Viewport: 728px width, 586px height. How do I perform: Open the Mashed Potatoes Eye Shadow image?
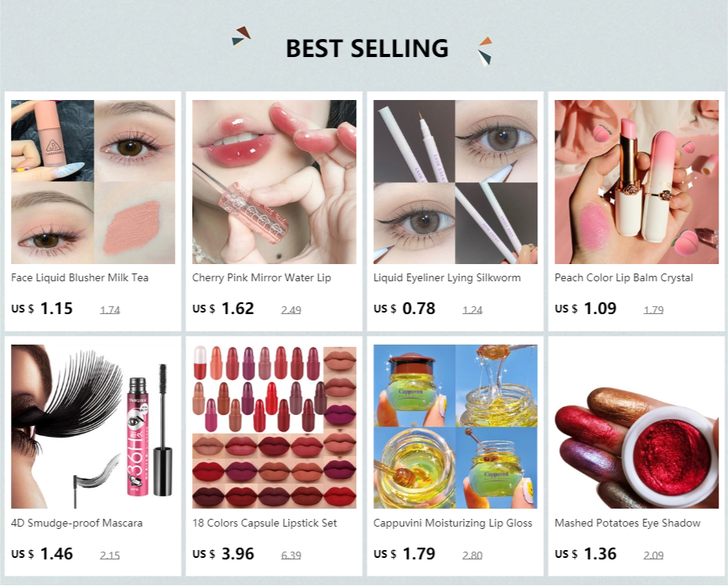(x=637, y=427)
